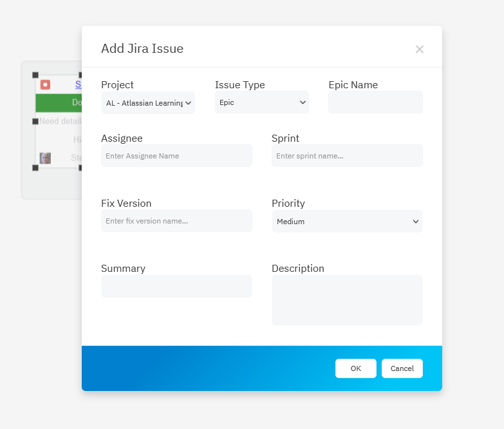Screen dimensions: 504x429
Task: Click the Summary text field
Action: pyautogui.click(x=176, y=287)
